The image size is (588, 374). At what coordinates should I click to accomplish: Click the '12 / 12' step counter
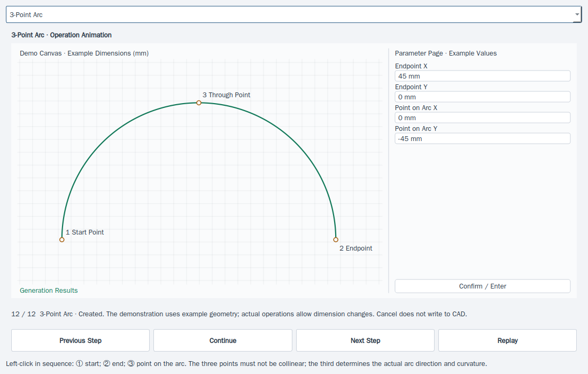[x=23, y=314]
